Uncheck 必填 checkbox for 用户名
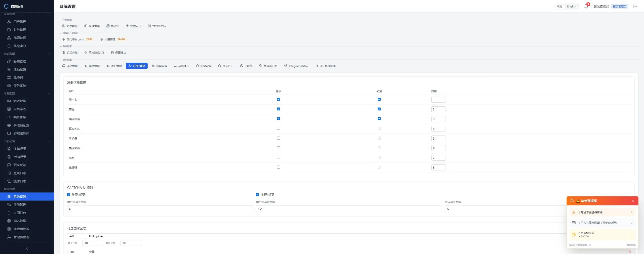This screenshot has height=254, width=644. (379, 99)
